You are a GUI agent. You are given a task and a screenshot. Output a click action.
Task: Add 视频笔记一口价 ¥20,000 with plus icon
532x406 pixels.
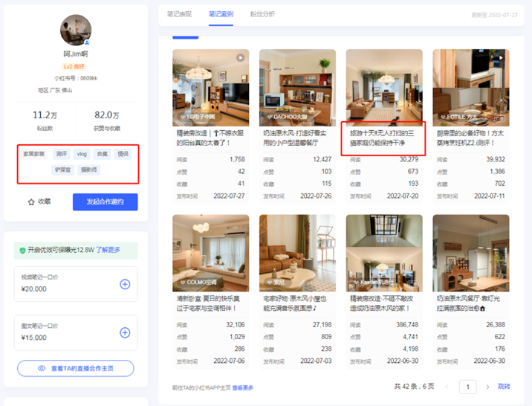click(x=125, y=284)
